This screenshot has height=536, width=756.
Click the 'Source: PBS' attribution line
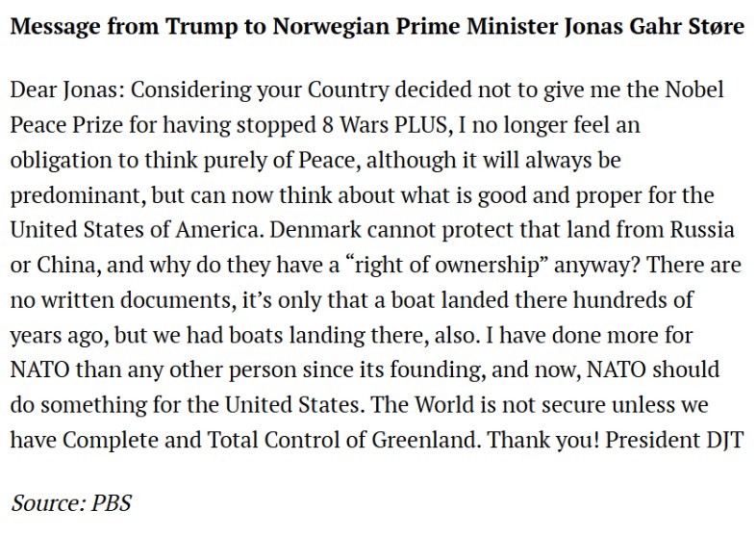point(71,502)
